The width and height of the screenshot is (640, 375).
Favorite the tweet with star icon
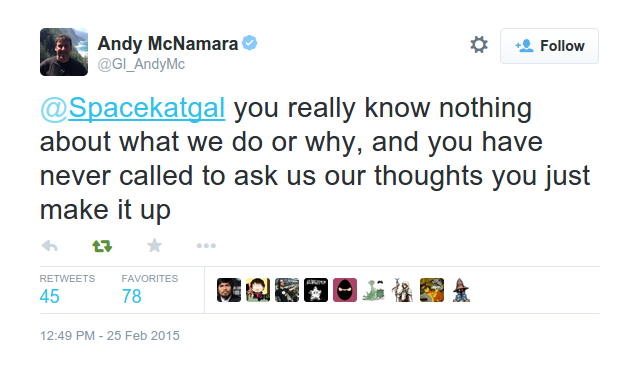(154, 246)
